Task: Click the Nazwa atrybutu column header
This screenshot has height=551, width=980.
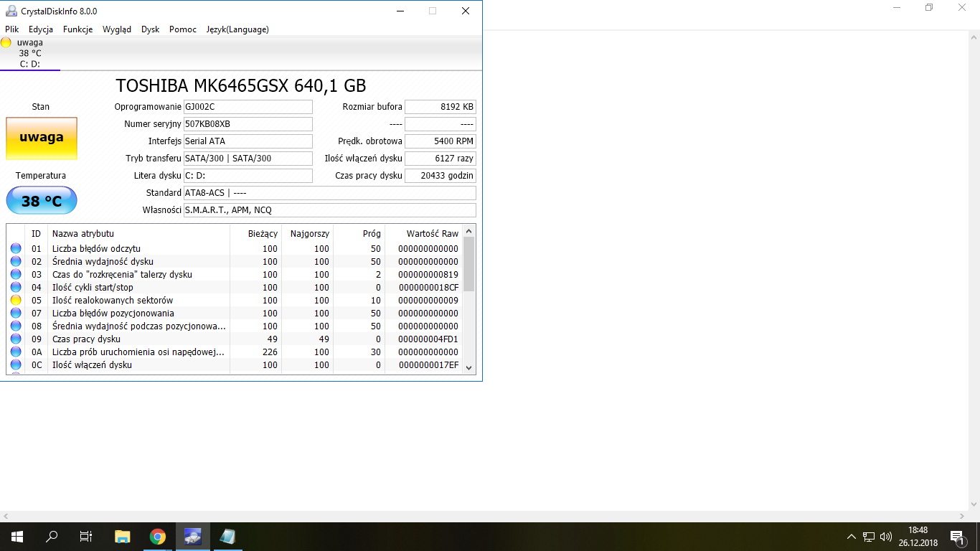Action: pos(138,233)
